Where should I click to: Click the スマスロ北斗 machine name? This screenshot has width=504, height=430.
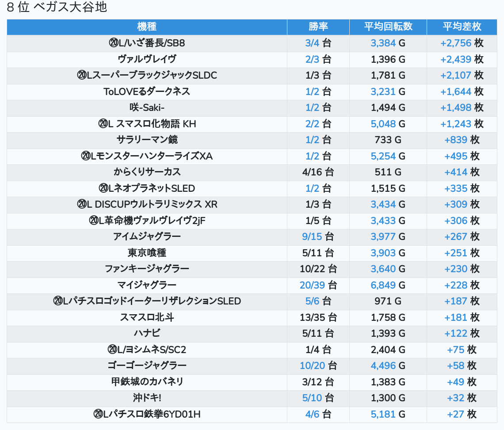tap(147, 317)
